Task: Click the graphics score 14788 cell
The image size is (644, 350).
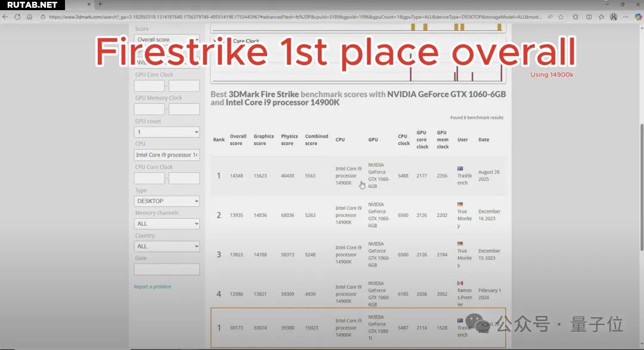Action: point(260,255)
